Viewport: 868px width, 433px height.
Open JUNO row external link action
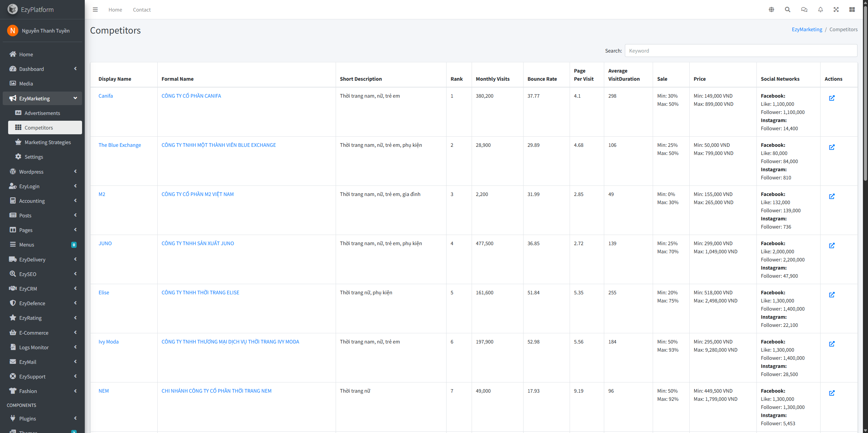(x=832, y=245)
